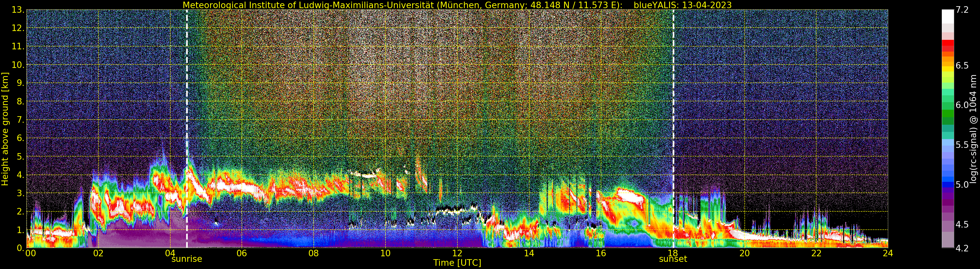Click the time tick label '08'

coord(313,253)
